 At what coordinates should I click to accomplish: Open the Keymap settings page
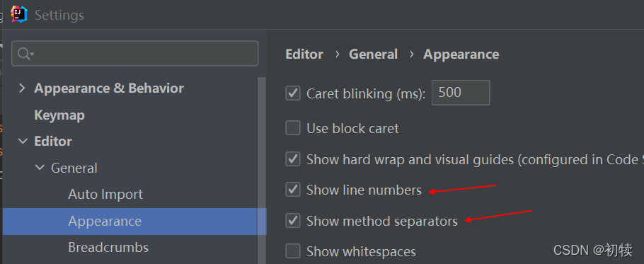[59, 115]
